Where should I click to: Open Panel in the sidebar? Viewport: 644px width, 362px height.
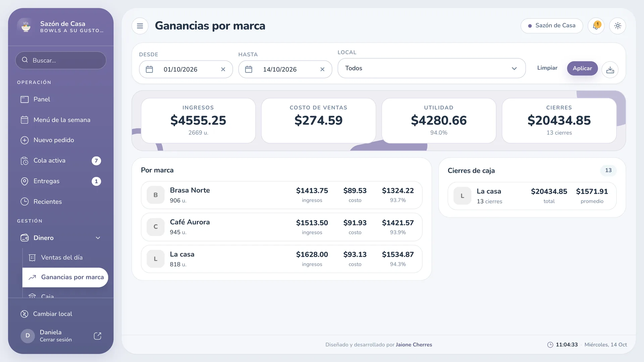tap(61, 100)
